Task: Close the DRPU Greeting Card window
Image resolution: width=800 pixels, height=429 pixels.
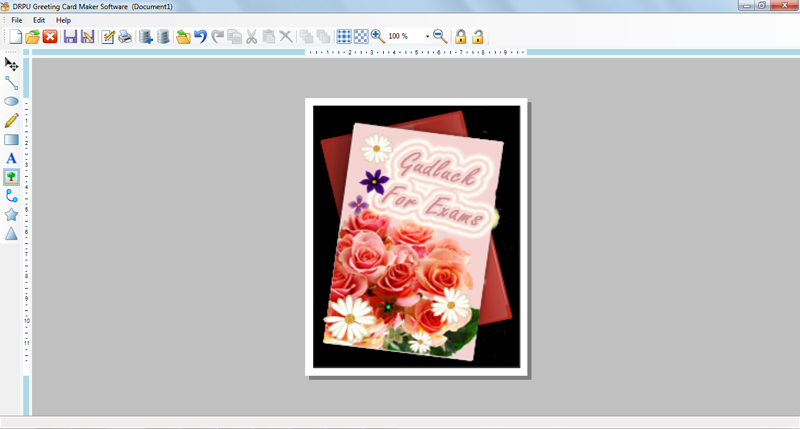Action: pyautogui.click(x=784, y=5)
